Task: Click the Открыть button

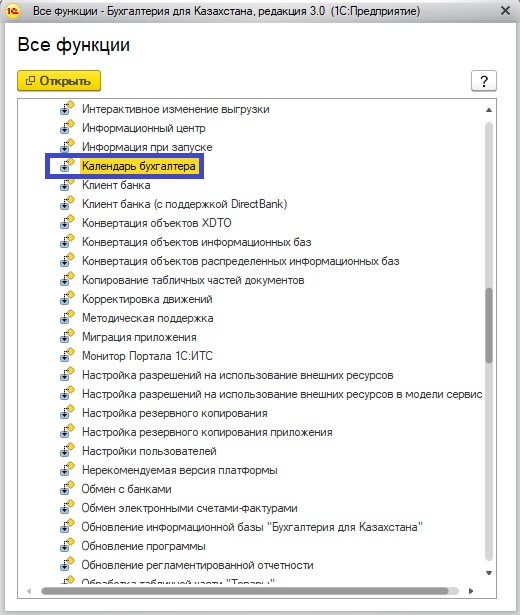Action: coord(59,81)
